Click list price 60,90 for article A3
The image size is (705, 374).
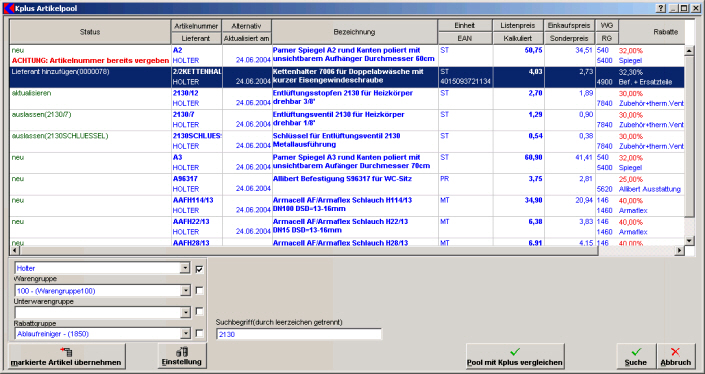[x=533, y=157]
